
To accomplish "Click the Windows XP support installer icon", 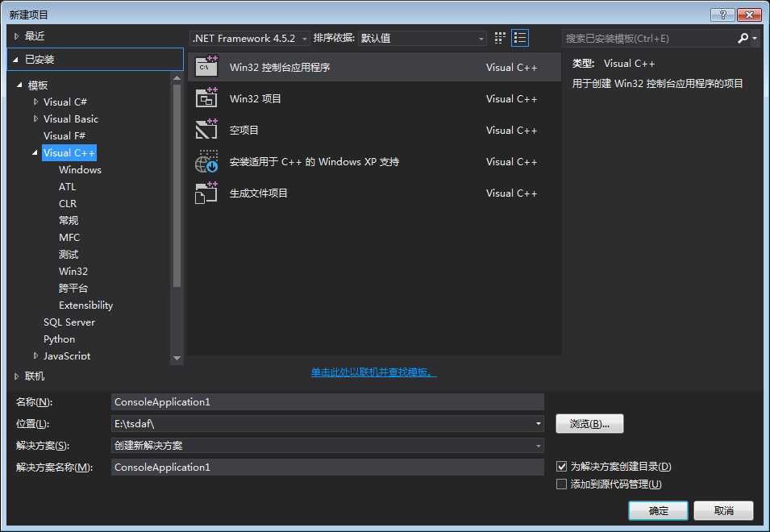I will point(206,161).
